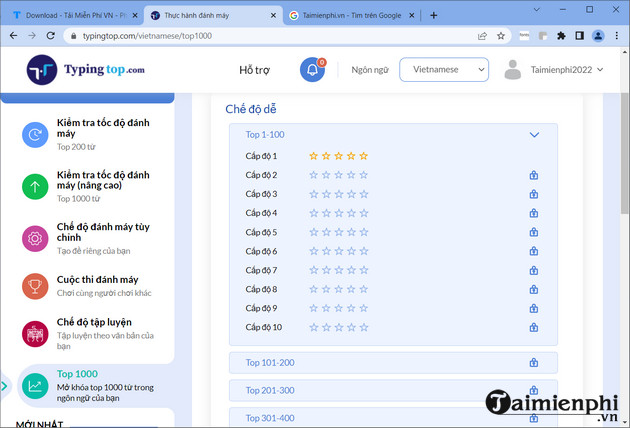Close the Taimienphi.vn Google tab
Screen dimensions: 630x428
[x=411, y=16]
